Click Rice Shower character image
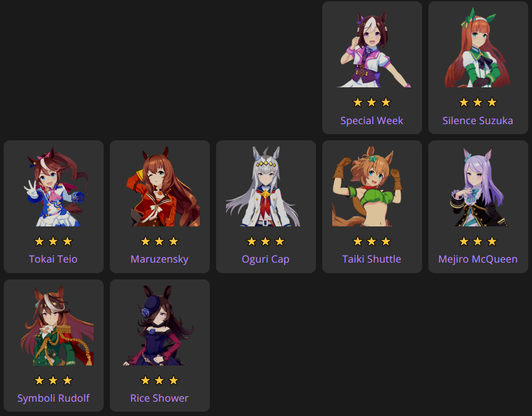532x416 pixels. (160, 326)
